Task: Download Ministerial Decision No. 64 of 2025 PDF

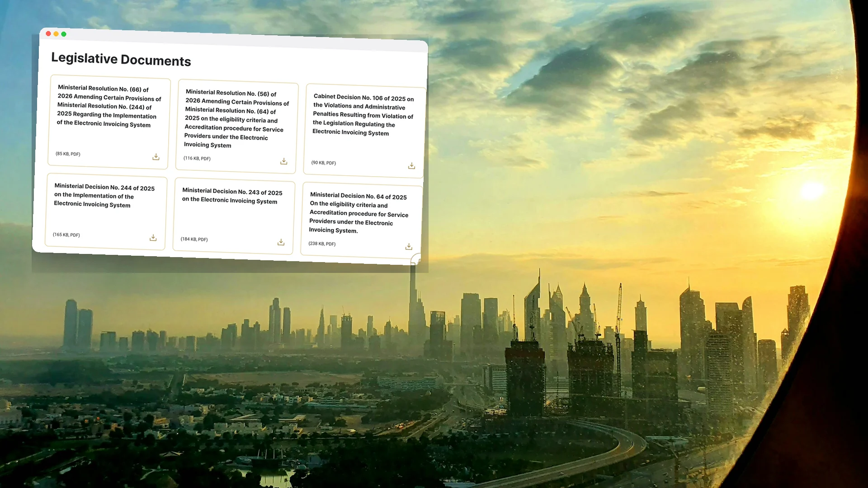Action: pyautogui.click(x=409, y=246)
